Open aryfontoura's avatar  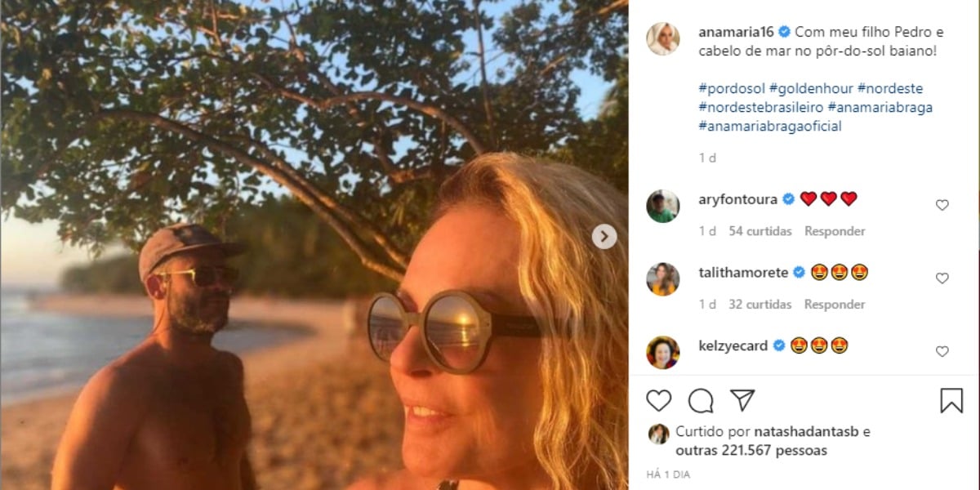tap(663, 206)
